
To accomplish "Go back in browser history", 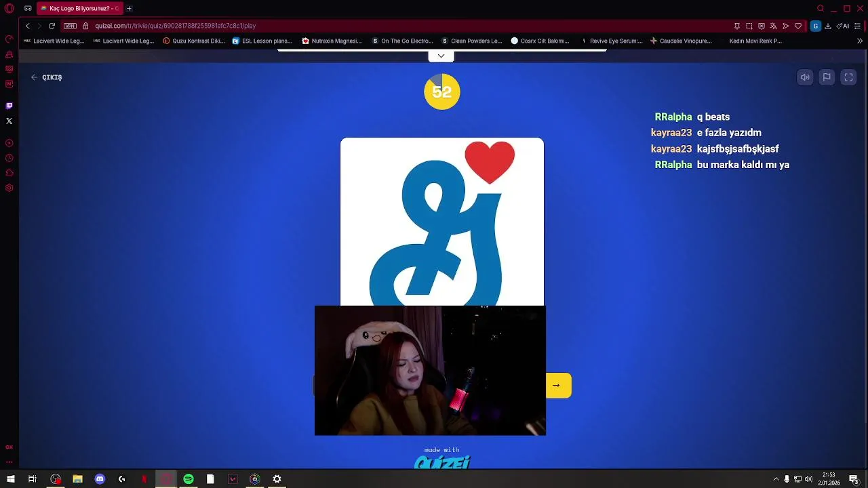I will [x=27, y=26].
